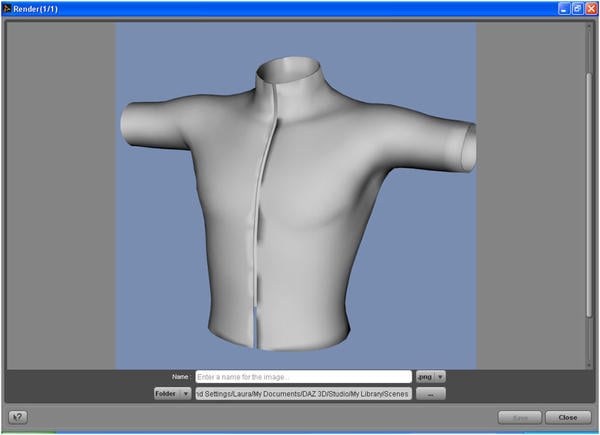Open the What's This help button
Screen dimensions: 600x435
18,417
